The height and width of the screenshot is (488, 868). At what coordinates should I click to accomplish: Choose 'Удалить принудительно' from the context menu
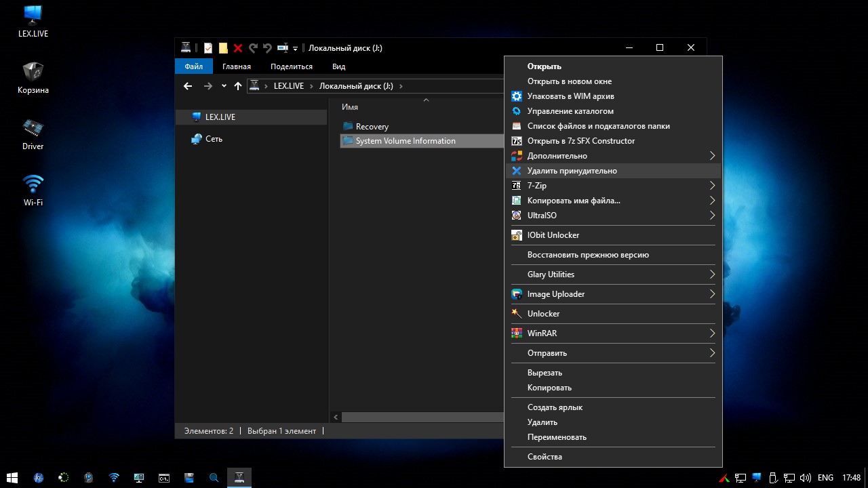tap(572, 171)
